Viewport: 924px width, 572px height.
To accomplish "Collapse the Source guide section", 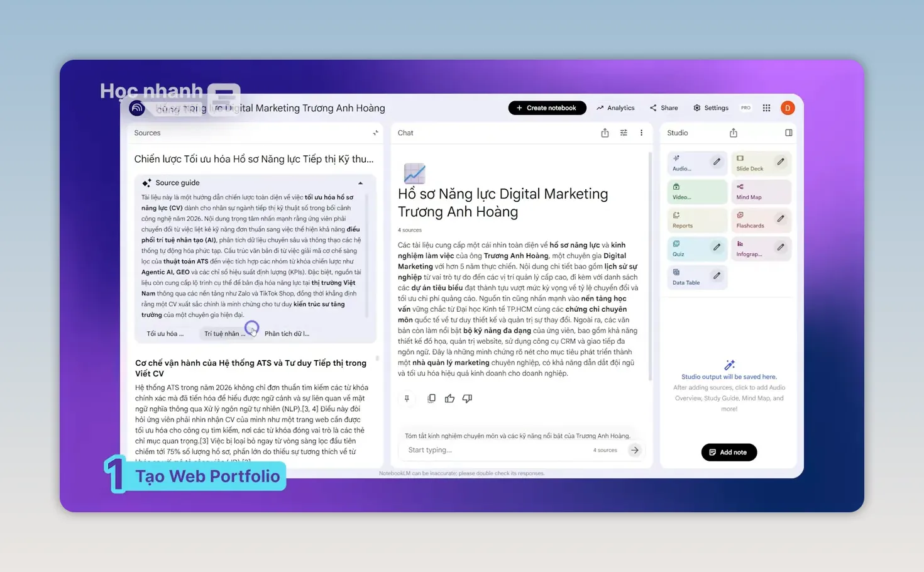I will click(x=360, y=183).
